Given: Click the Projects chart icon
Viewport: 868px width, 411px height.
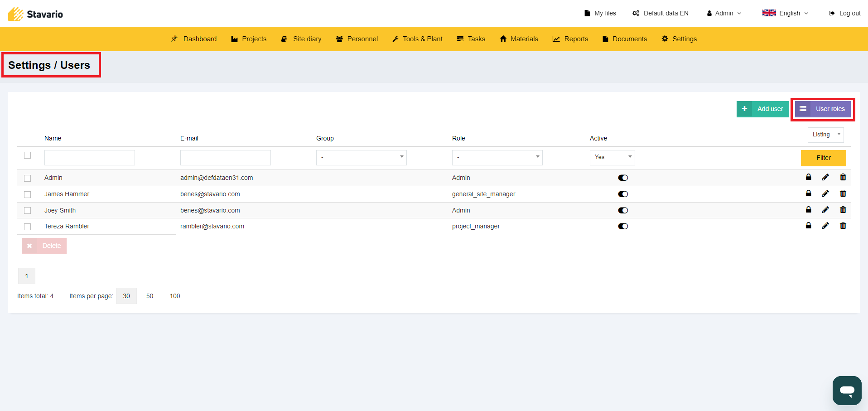Looking at the screenshot, I should (234, 39).
